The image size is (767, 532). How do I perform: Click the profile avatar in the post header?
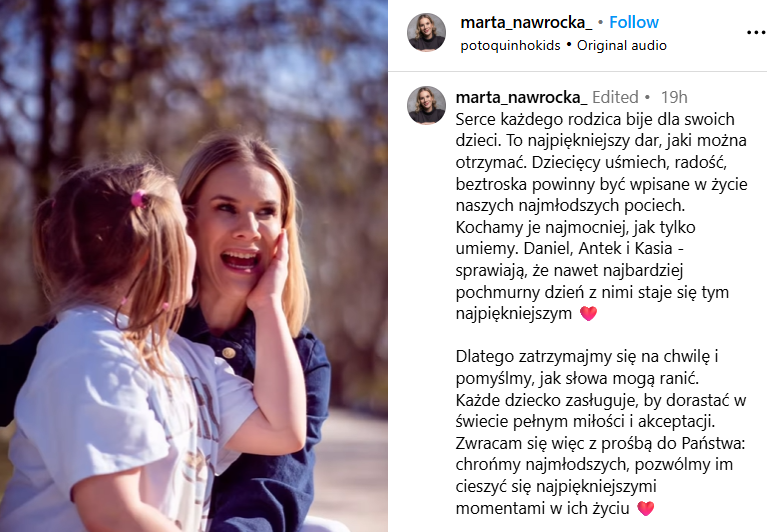coord(427,32)
